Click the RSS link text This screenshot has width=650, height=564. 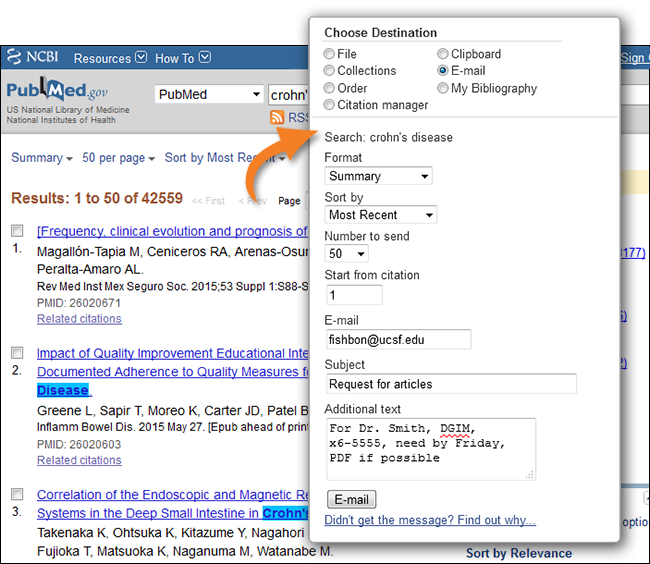point(298,118)
